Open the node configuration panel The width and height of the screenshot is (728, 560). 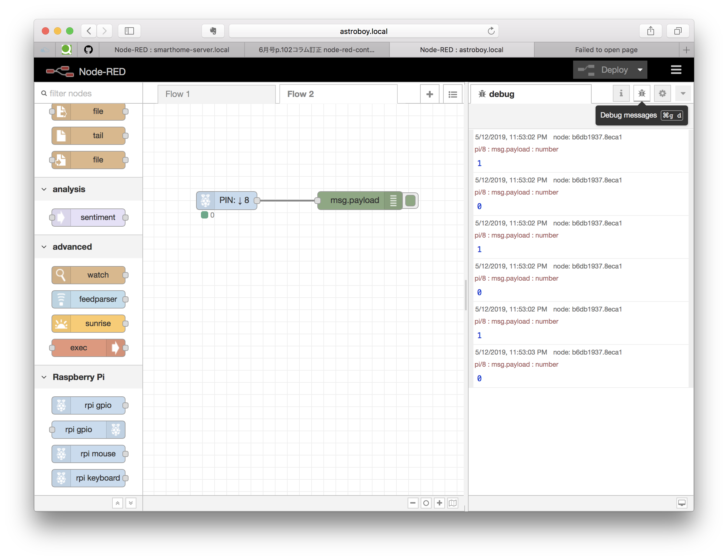(x=662, y=93)
